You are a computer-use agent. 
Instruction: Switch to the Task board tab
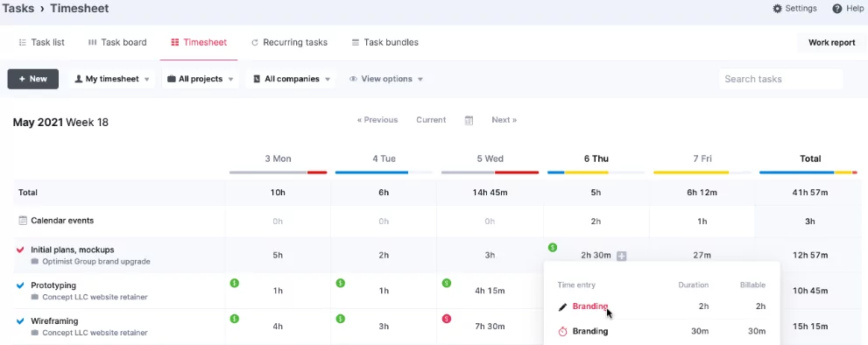tap(117, 42)
